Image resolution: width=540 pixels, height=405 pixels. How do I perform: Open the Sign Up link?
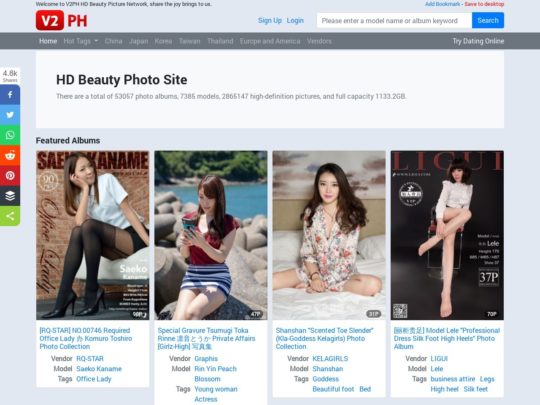pyautogui.click(x=270, y=20)
